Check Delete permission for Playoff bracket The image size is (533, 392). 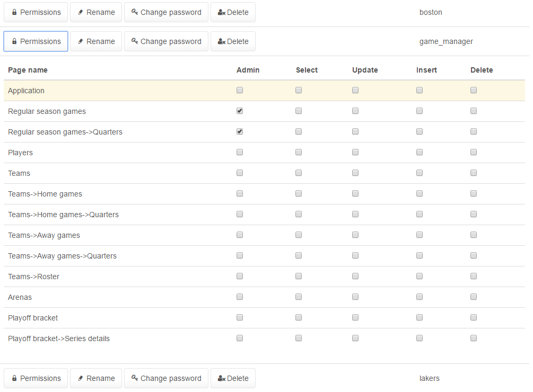coord(474,318)
